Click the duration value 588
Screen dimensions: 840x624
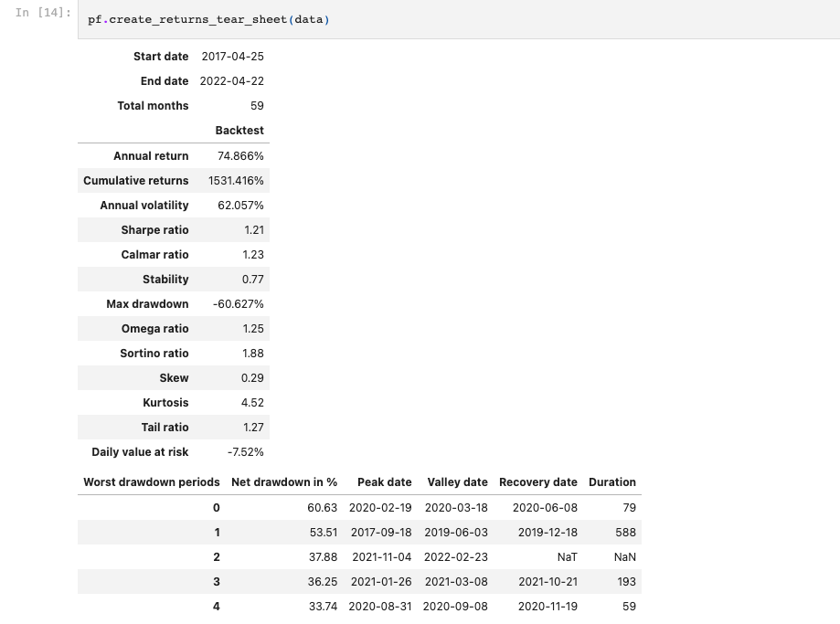pos(626,532)
